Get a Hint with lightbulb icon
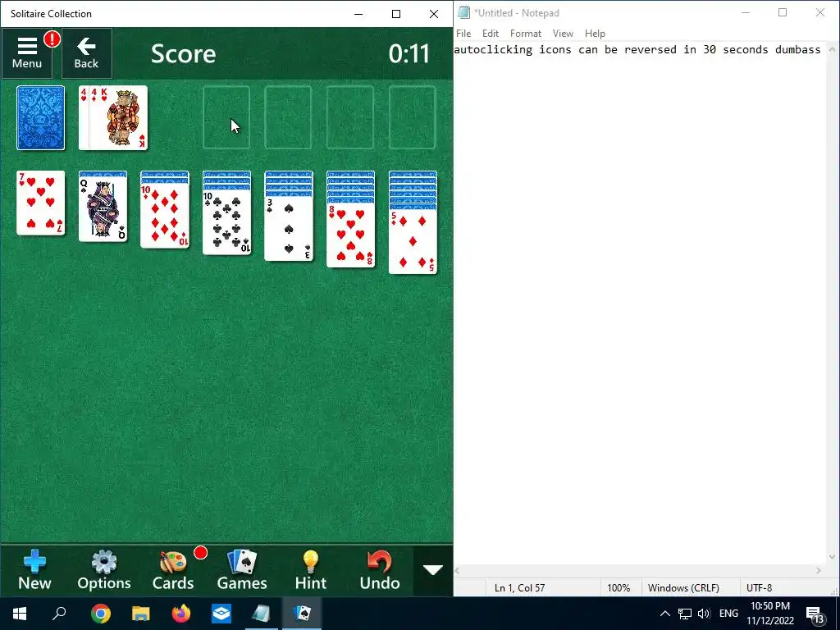This screenshot has width=840, height=630. [311, 570]
